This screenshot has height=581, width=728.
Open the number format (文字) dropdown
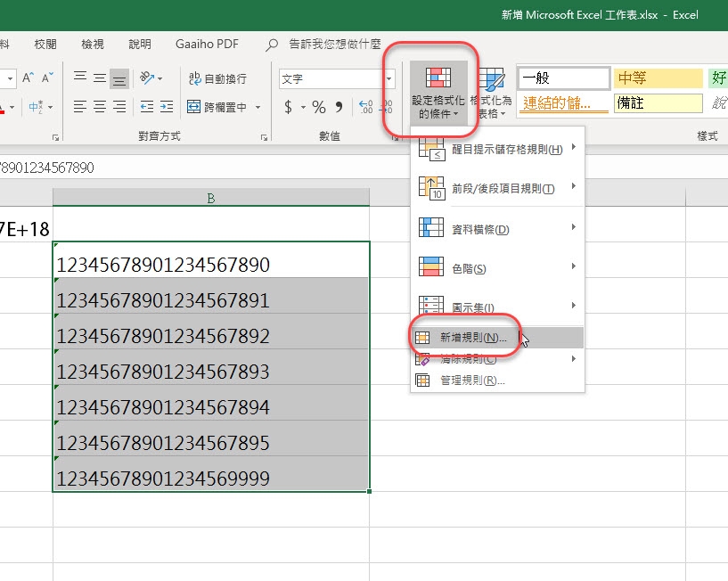pyautogui.click(x=389, y=78)
